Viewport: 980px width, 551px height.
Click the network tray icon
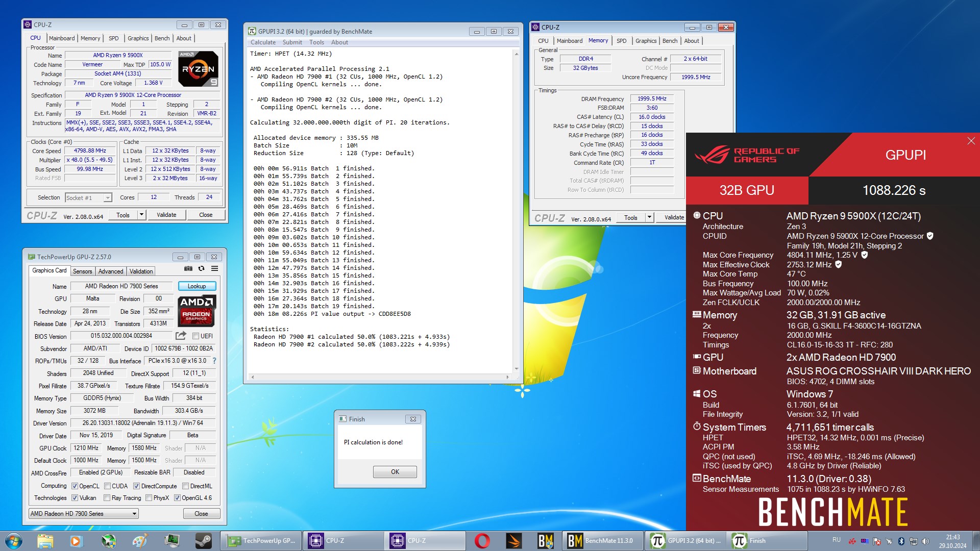914,541
